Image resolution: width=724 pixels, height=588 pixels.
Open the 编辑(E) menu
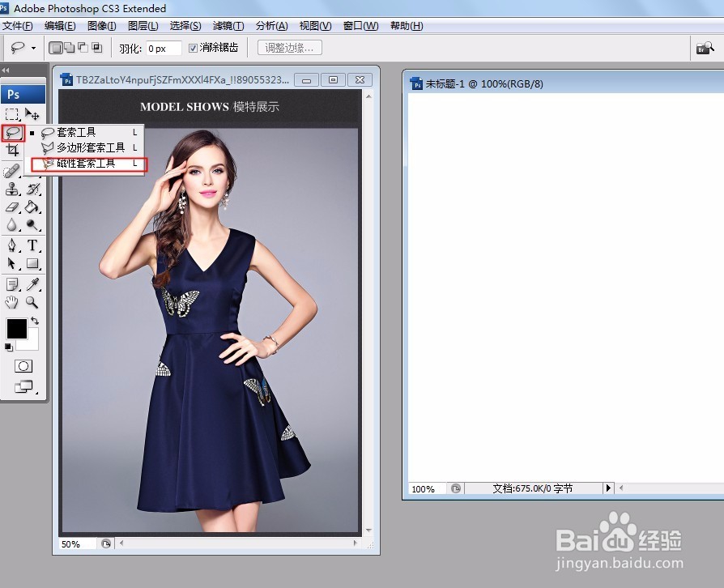click(60, 26)
